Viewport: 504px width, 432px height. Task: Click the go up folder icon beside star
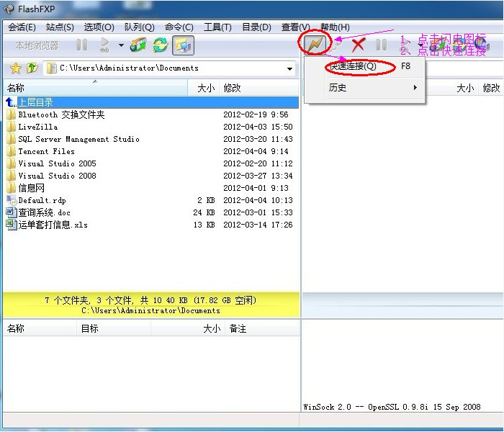click(x=32, y=68)
